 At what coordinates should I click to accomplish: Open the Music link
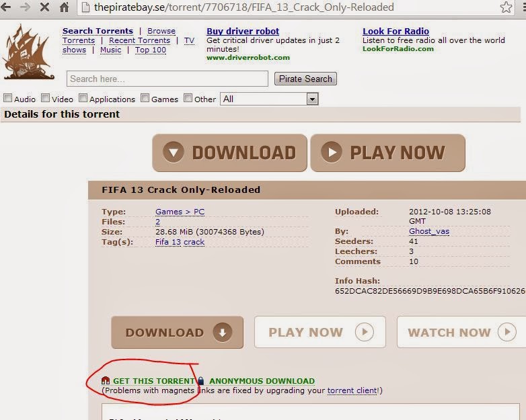[x=111, y=50]
